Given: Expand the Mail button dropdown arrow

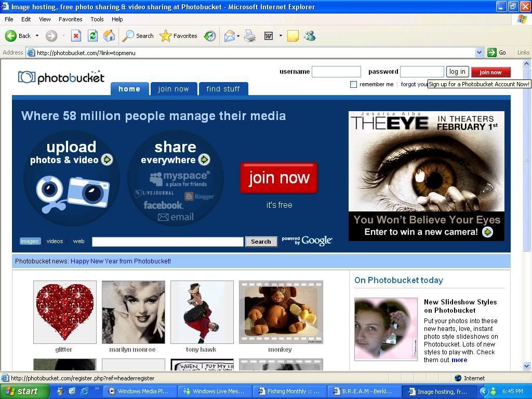Looking at the screenshot, I should click(238, 36).
